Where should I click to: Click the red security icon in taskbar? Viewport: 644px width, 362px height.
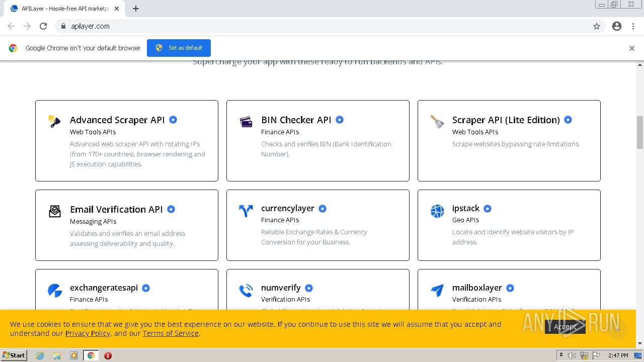tap(108, 355)
